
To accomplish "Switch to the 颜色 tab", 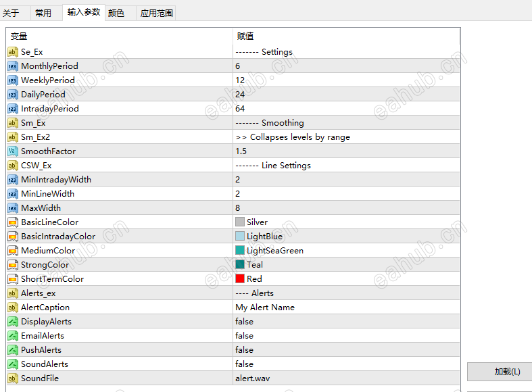I will (116, 13).
